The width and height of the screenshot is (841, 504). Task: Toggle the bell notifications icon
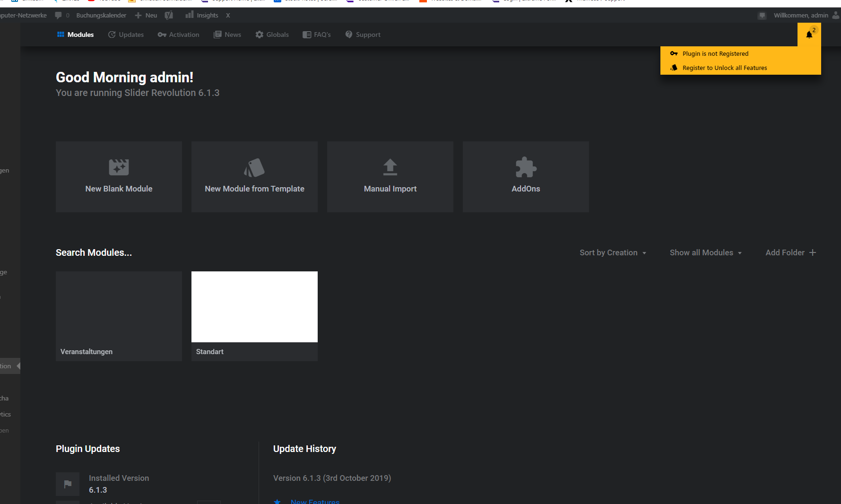(x=809, y=35)
